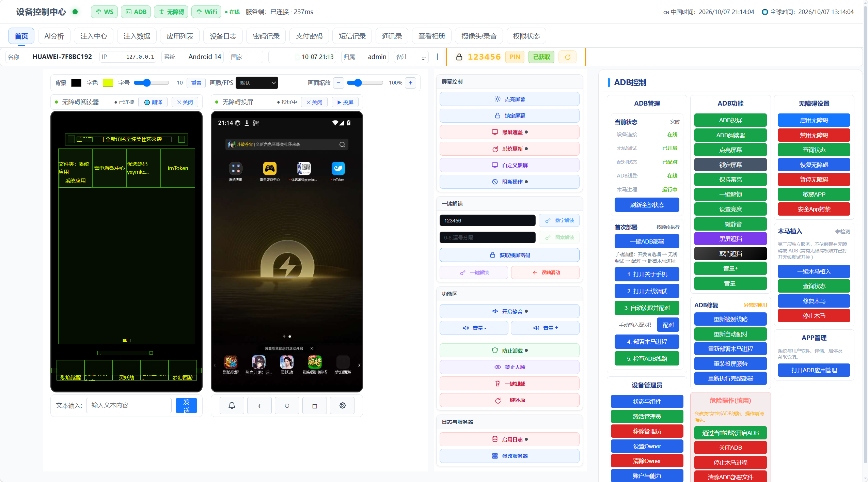The width and height of the screenshot is (868, 482).
Task: Toggle 开启静音 in the function area
Action: (509, 311)
